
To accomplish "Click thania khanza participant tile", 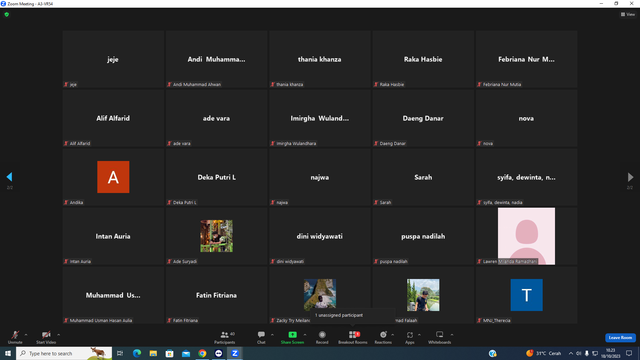I will point(320,59).
